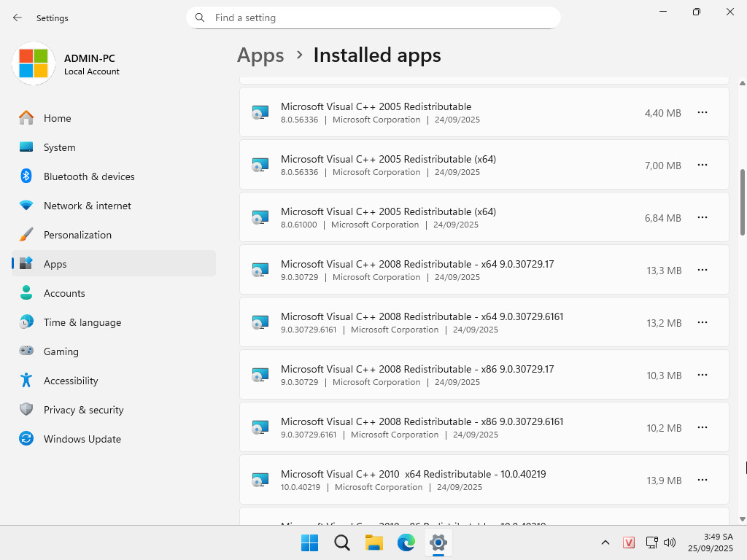Viewport: 747px width, 560px height.
Task: Open more options for Visual C++ 2010 x64
Action: 702,481
